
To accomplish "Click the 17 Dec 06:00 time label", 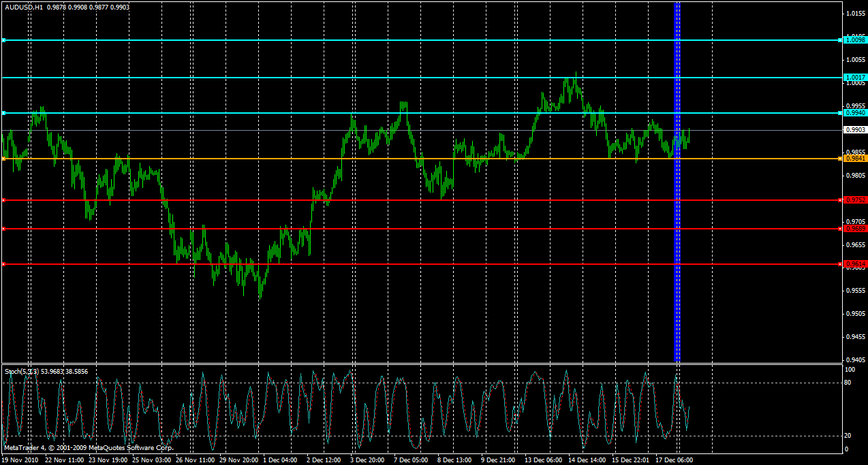I will click(x=675, y=460).
